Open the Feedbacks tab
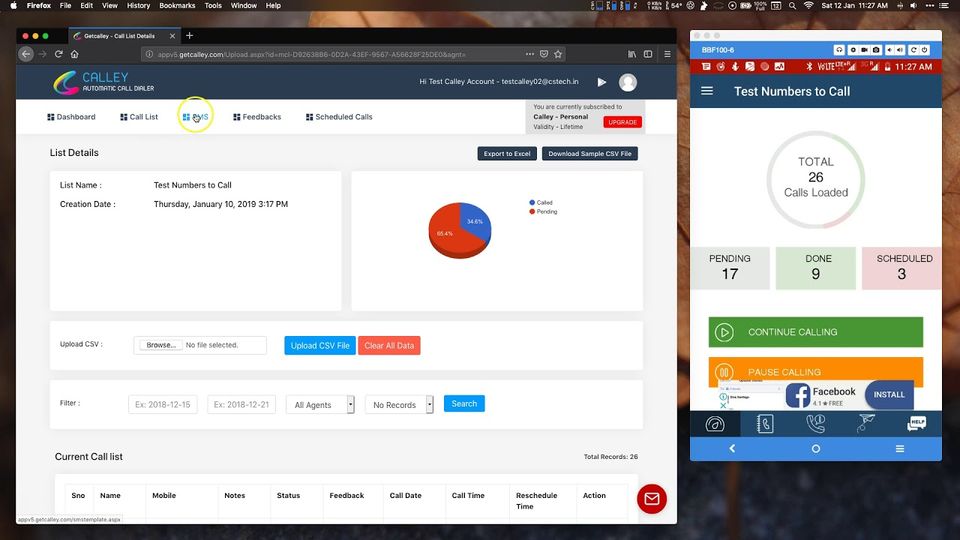The image size is (960, 540). [x=257, y=117]
